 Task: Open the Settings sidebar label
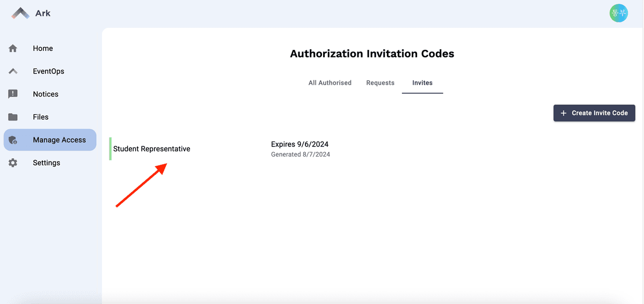[x=47, y=163]
